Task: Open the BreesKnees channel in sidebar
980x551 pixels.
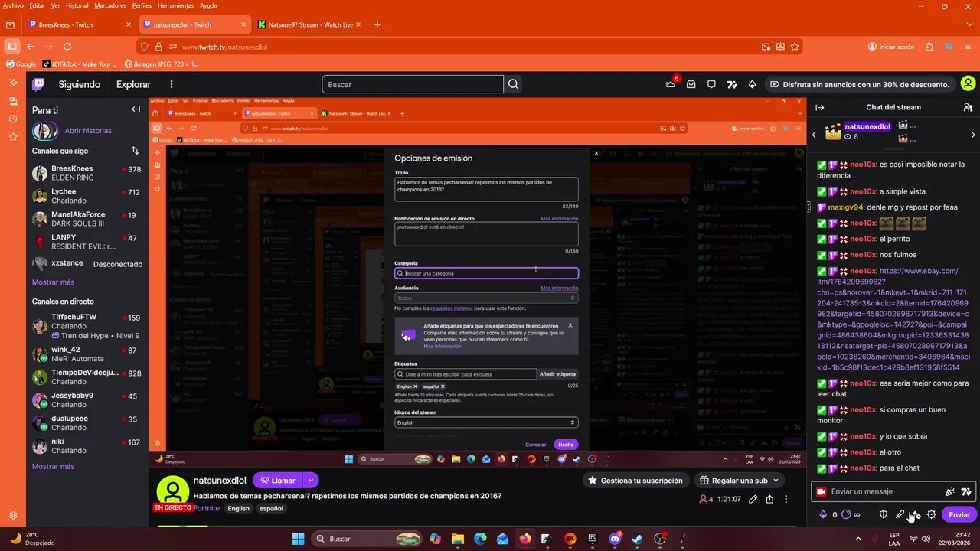Action: coord(87,173)
